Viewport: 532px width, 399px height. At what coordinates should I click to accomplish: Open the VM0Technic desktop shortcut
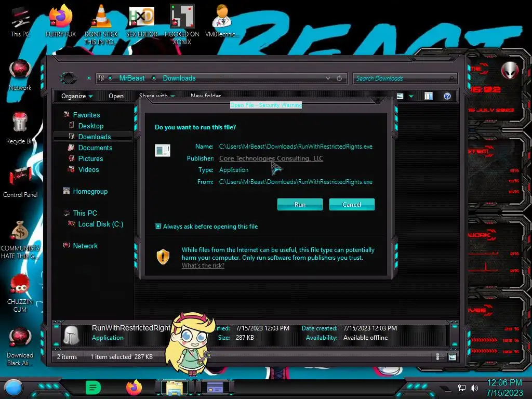(222, 21)
